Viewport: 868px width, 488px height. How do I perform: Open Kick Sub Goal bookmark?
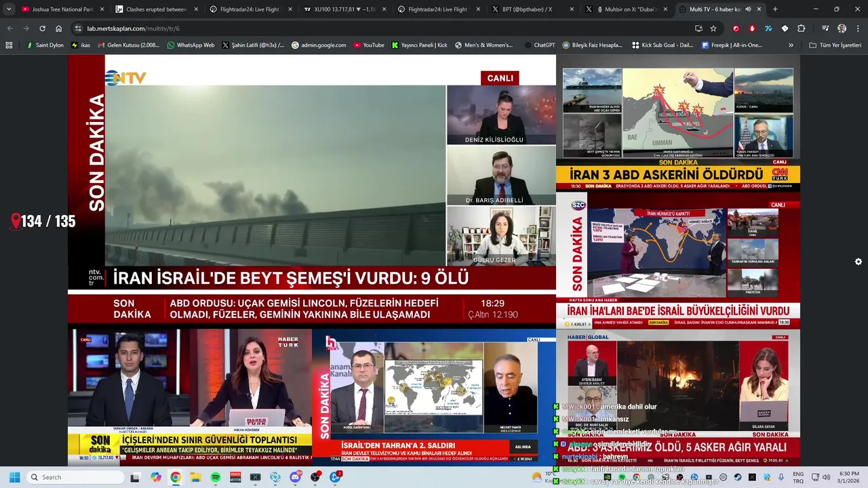pos(663,45)
